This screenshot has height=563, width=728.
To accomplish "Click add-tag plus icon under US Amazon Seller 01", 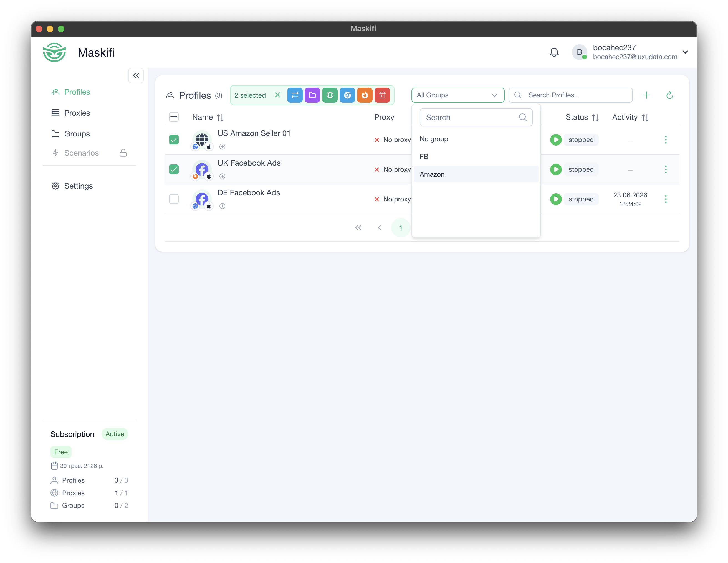I will coord(222,147).
